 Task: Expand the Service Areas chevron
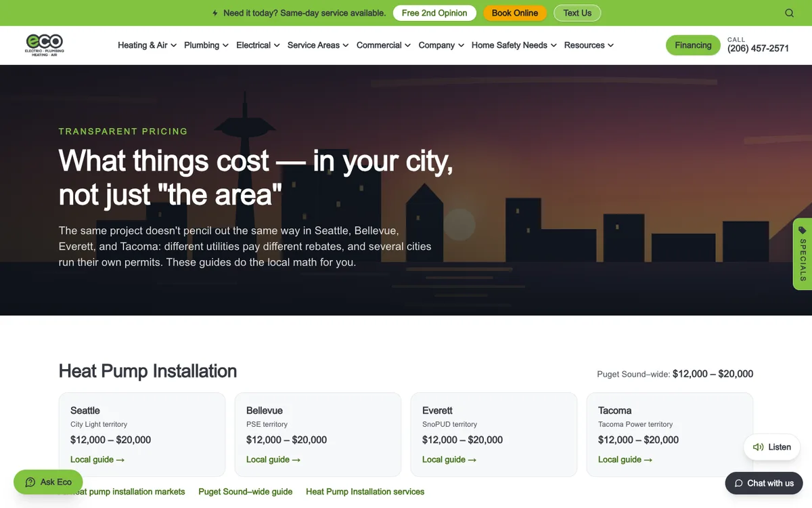pyautogui.click(x=346, y=45)
